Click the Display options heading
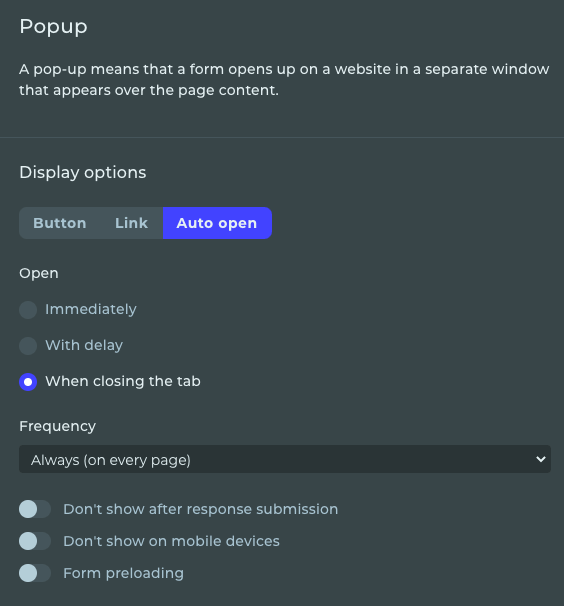The width and height of the screenshot is (564, 606). 83,172
